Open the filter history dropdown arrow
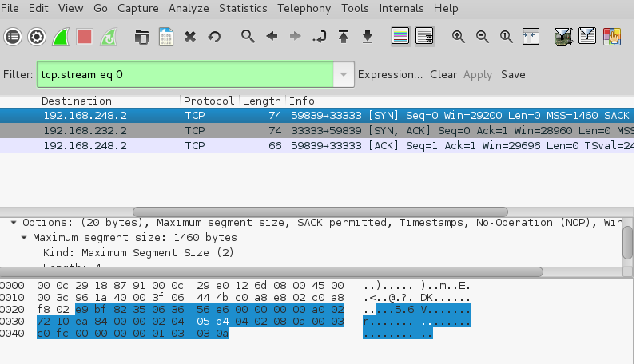Viewport: 640px width, 364px height. pos(344,75)
